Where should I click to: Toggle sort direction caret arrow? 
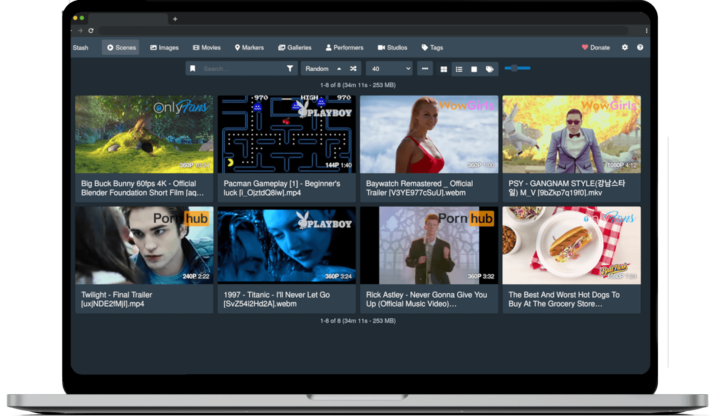coord(339,68)
